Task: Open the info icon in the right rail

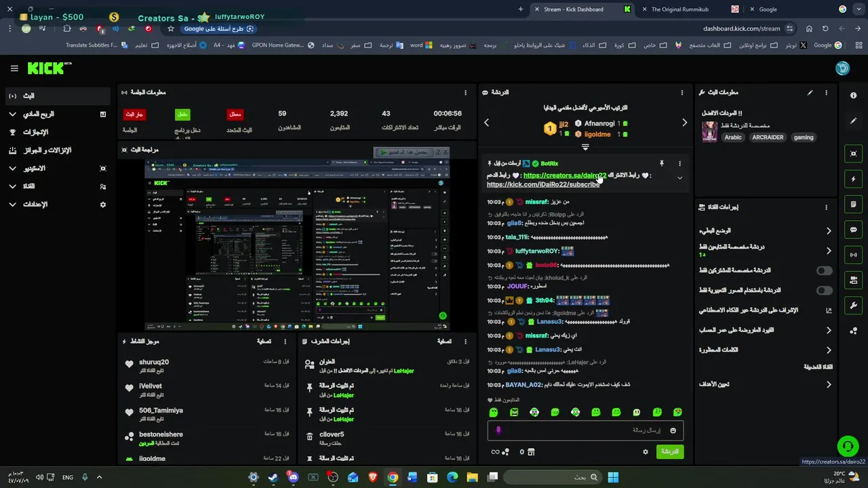Action: [x=853, y=96]
